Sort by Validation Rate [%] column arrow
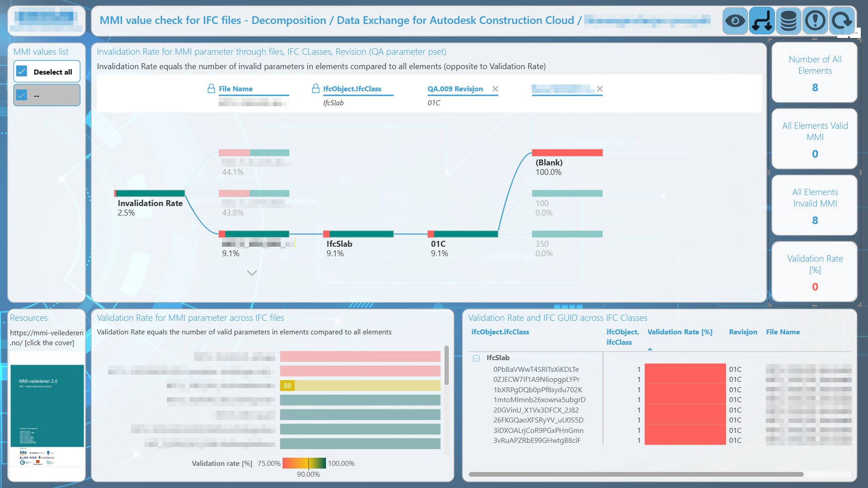The height and width of the screenshot is (488, 868). (x=650, y=348)
